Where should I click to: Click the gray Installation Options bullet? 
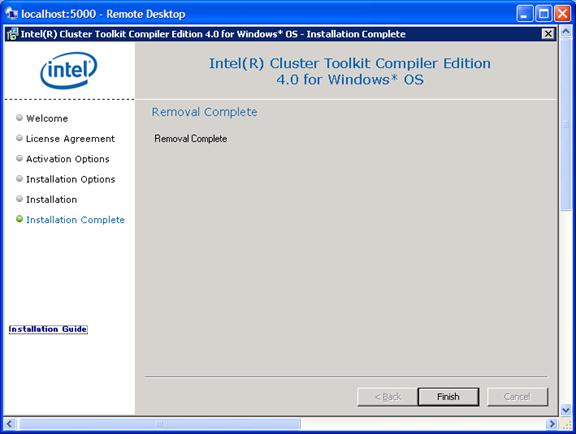coord(19,178)
